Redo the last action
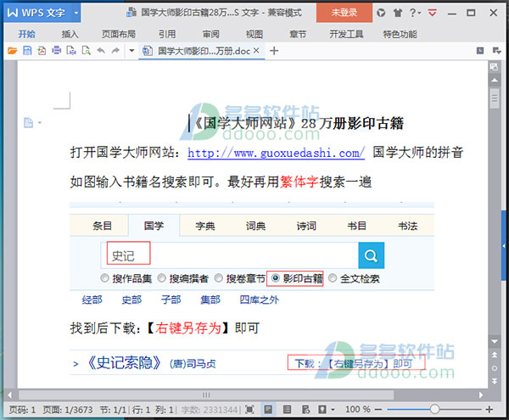Screen dimensions: 509x420 point(115,51)
